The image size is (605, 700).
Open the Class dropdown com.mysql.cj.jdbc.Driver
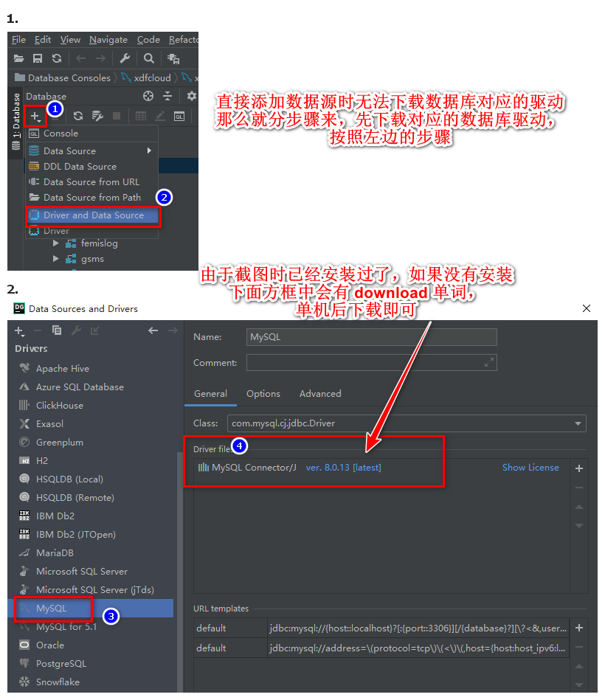point(407,423)
